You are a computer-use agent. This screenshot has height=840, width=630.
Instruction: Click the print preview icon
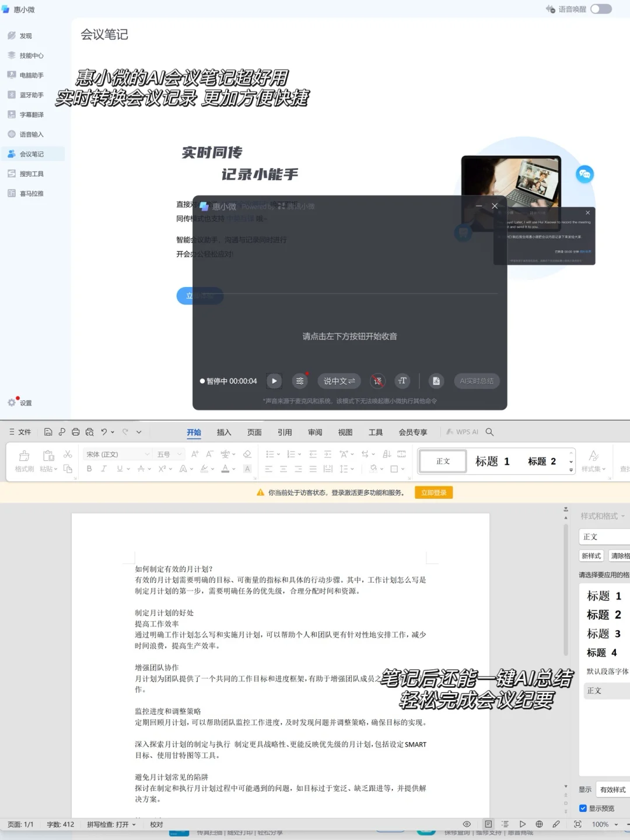89,432
